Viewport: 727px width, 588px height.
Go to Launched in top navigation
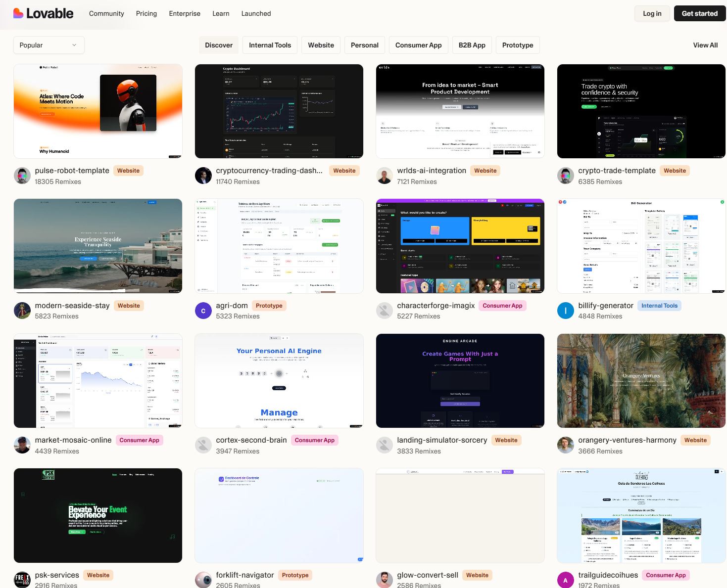[x=256, y=13]
